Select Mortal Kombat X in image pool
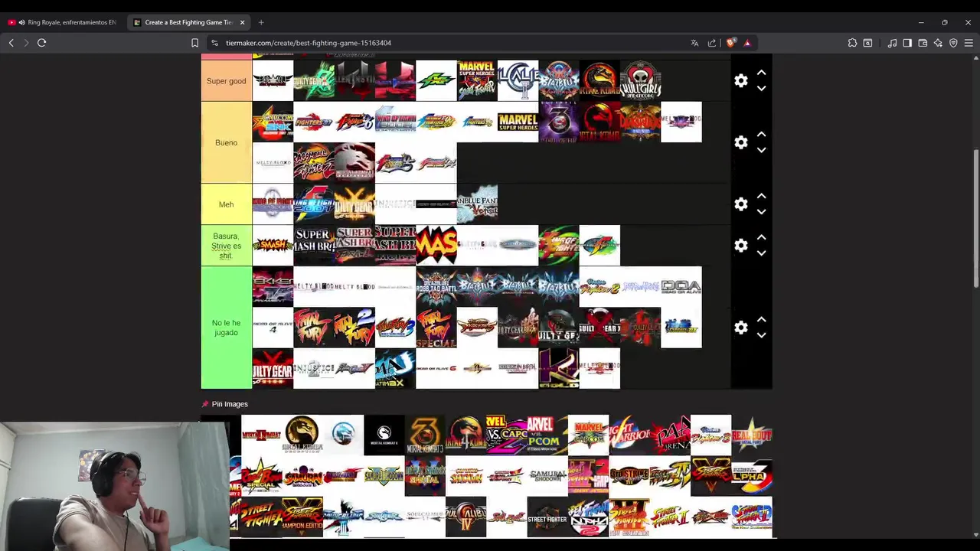 [384, 435]
